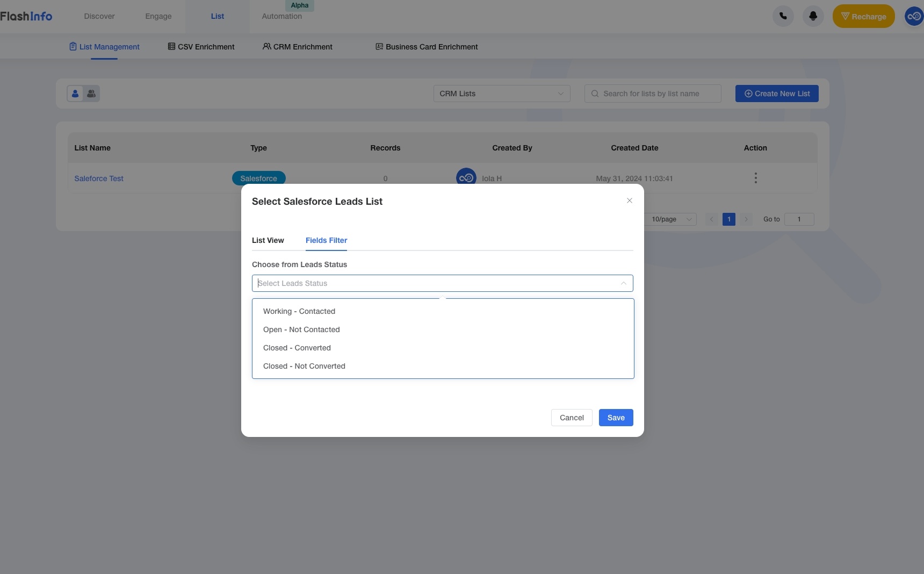This screenshot has height=574, width=924.
Task: Click Create New List button
Action: pos(777,94)
